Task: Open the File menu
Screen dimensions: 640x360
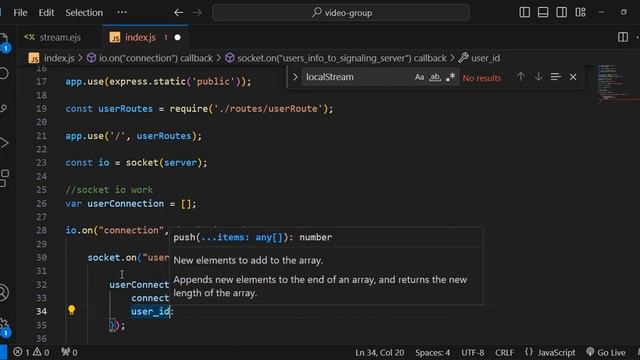Action: (20, 13)
